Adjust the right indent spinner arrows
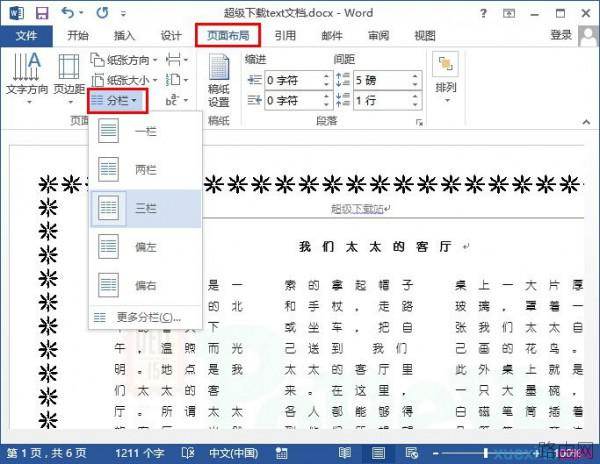This screenshot has height=464, width=600. (x=326, y=101)
